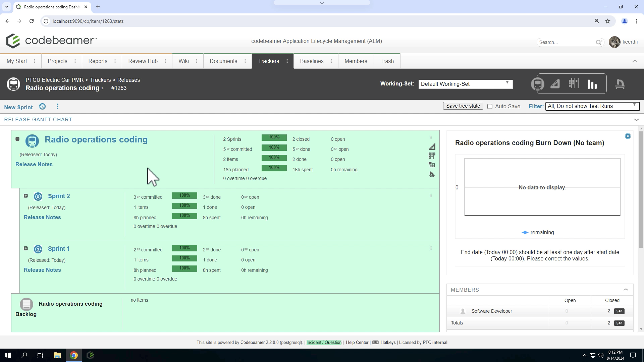Open Release Notes for Sprint 2
The height and width of the screenshot is (362, 644).
click(42, 217)
